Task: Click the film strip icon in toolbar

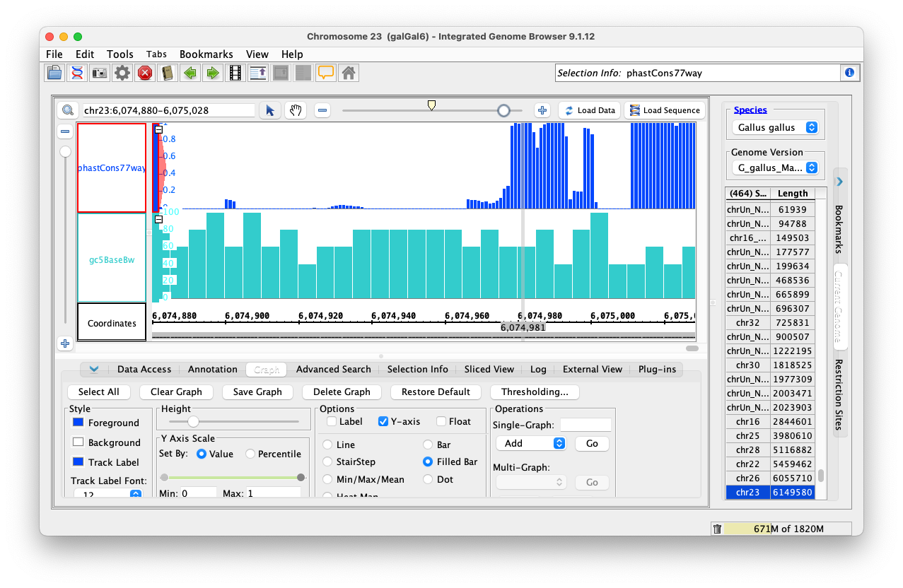Action: point(235,73)
